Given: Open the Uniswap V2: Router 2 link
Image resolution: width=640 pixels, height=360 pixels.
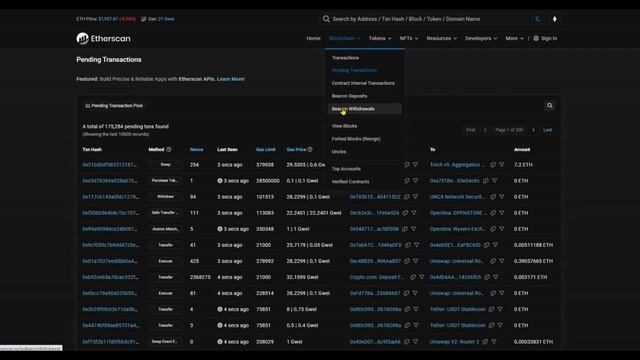Looking at the screenshot, I should [454, 342].
